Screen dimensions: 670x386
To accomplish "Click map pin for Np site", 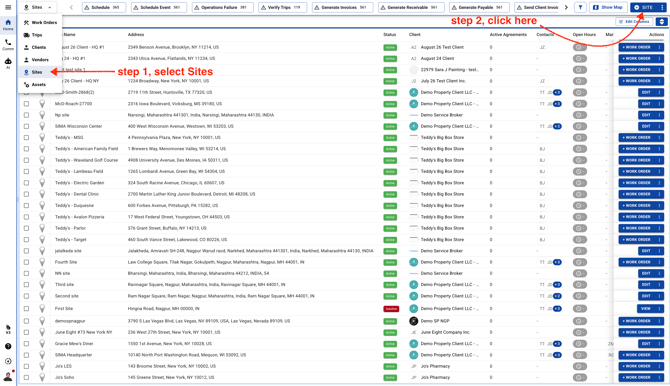I will pos(42,115).
